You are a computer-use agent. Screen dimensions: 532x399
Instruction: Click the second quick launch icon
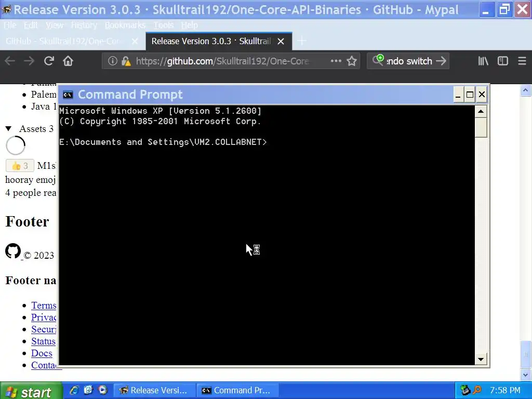(88, 390)
